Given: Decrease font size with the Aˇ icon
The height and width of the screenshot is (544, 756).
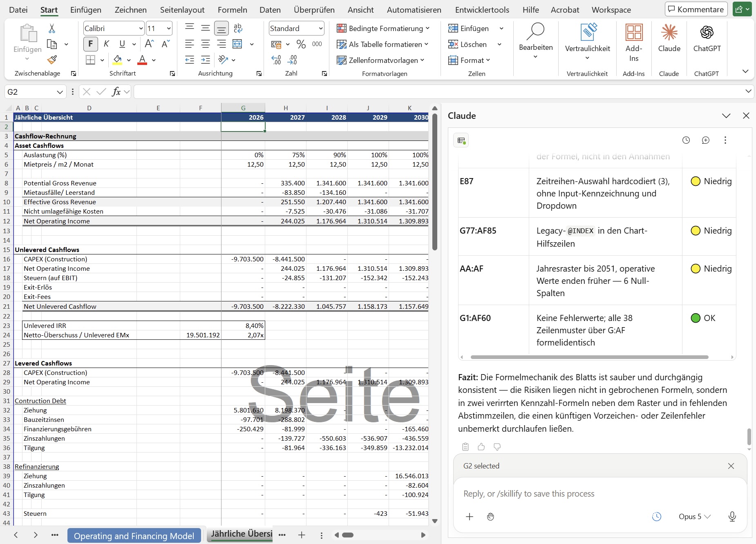Looking at the screenshot, I should click(166, 44).
